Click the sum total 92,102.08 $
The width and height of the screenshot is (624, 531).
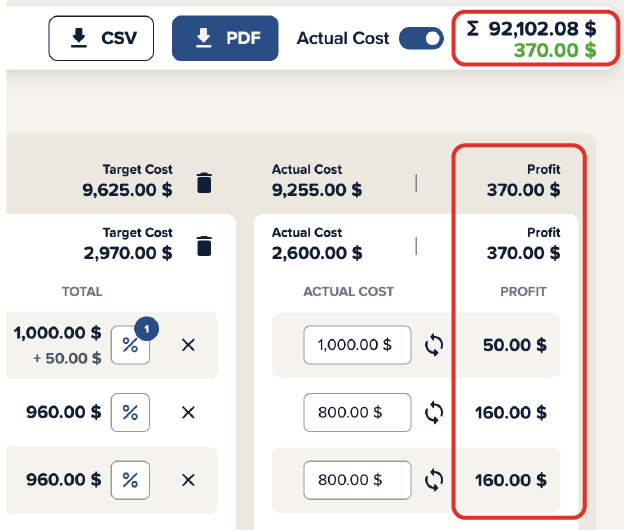pyautogui.click(x=542, y=29)
